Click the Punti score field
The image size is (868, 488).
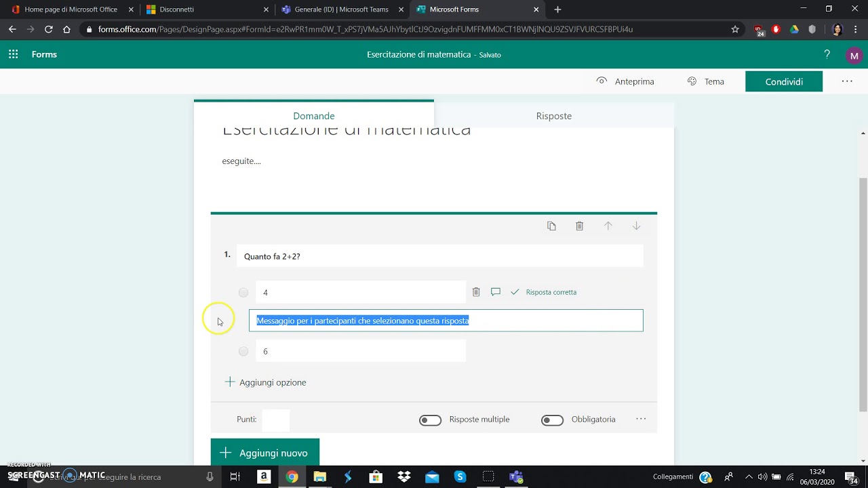point(276,420)
